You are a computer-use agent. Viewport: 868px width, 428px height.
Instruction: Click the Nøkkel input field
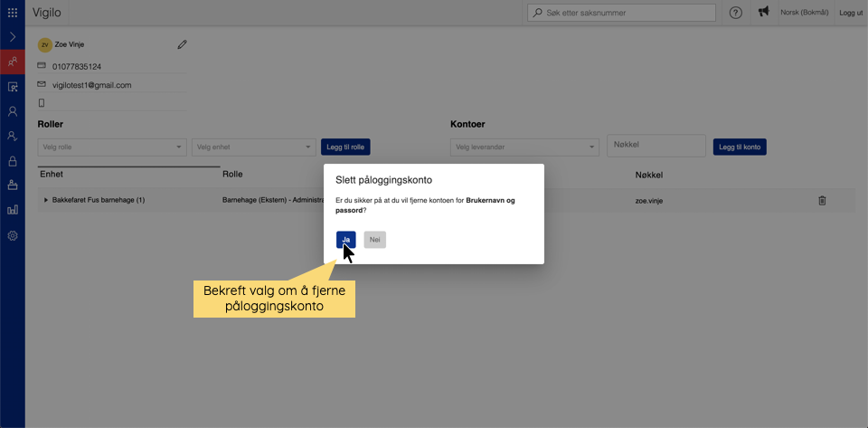tap(656, 145)
